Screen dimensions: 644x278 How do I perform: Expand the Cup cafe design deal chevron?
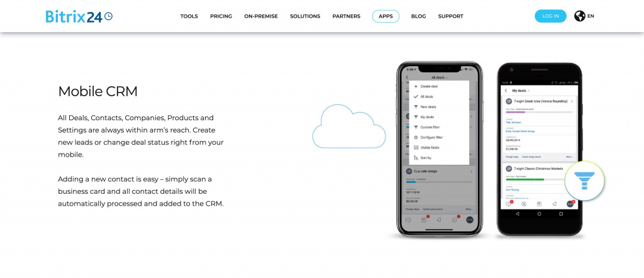[472, 171]
